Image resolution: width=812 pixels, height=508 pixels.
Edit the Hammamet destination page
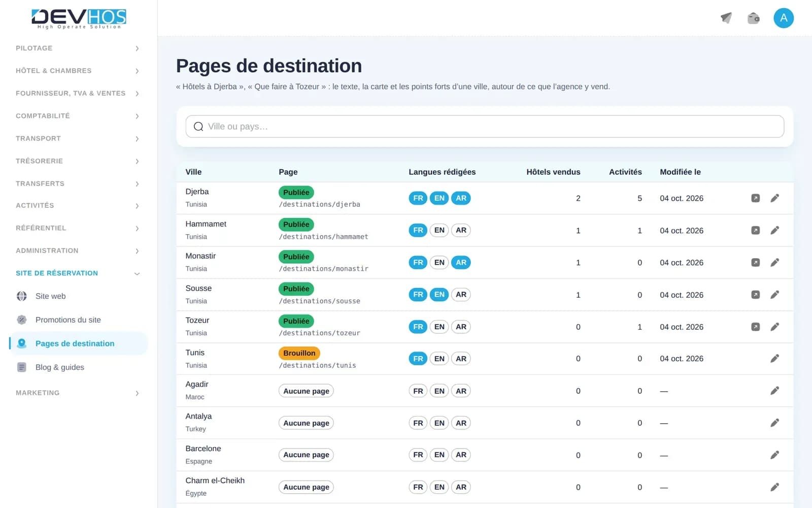(x=774, y=230)
